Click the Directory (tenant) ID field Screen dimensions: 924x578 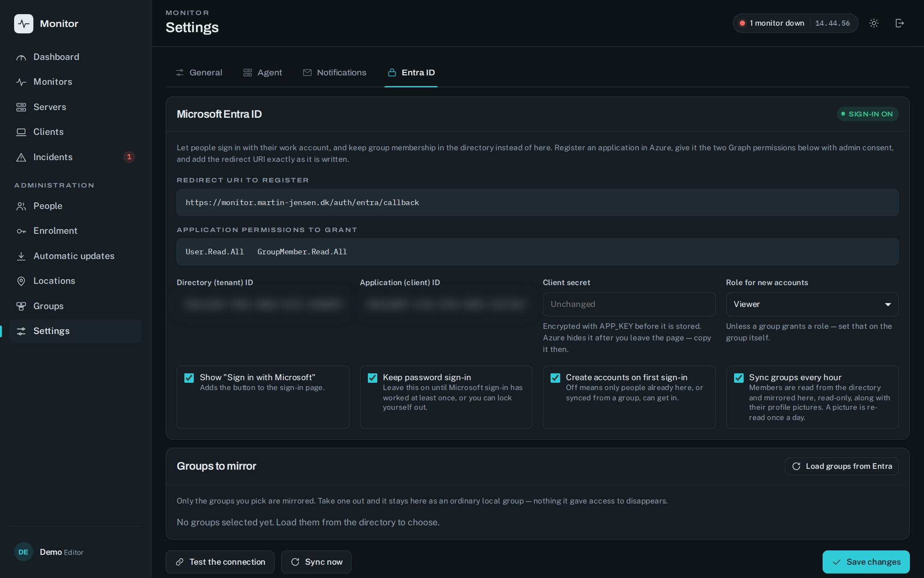coord(263,304)
